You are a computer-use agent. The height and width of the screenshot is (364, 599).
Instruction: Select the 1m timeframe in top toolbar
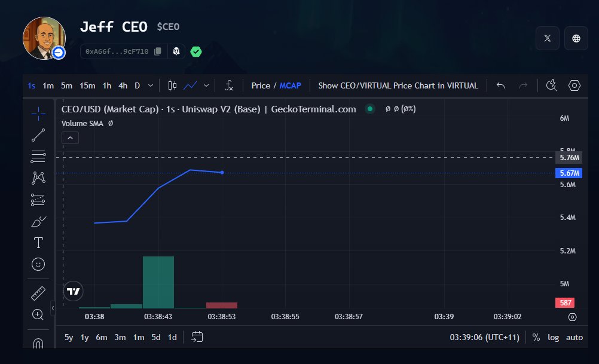48,85
